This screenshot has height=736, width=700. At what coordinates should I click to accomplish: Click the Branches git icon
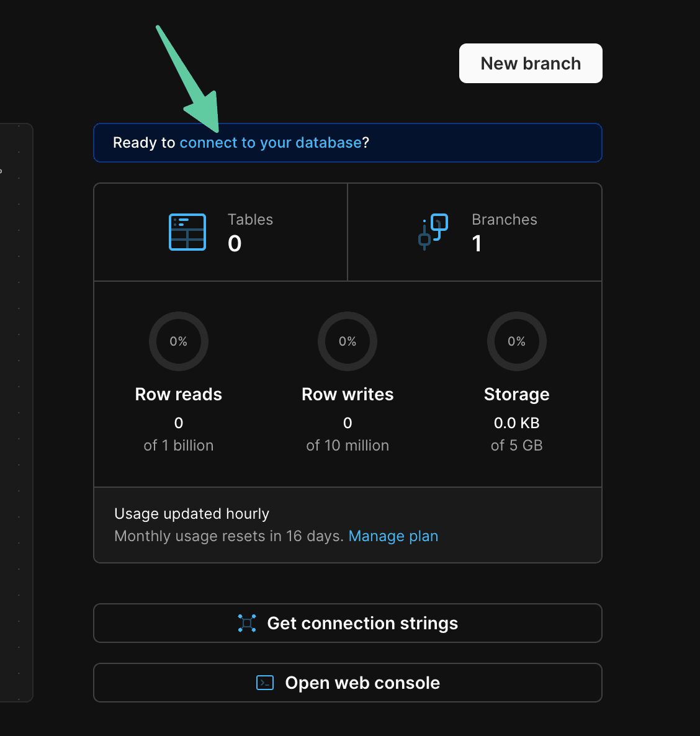coord(433,231)
